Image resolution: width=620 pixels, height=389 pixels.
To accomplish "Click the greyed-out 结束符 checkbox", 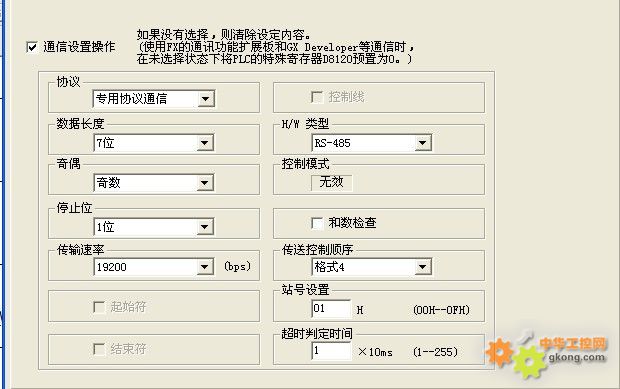I will point(99,349).
